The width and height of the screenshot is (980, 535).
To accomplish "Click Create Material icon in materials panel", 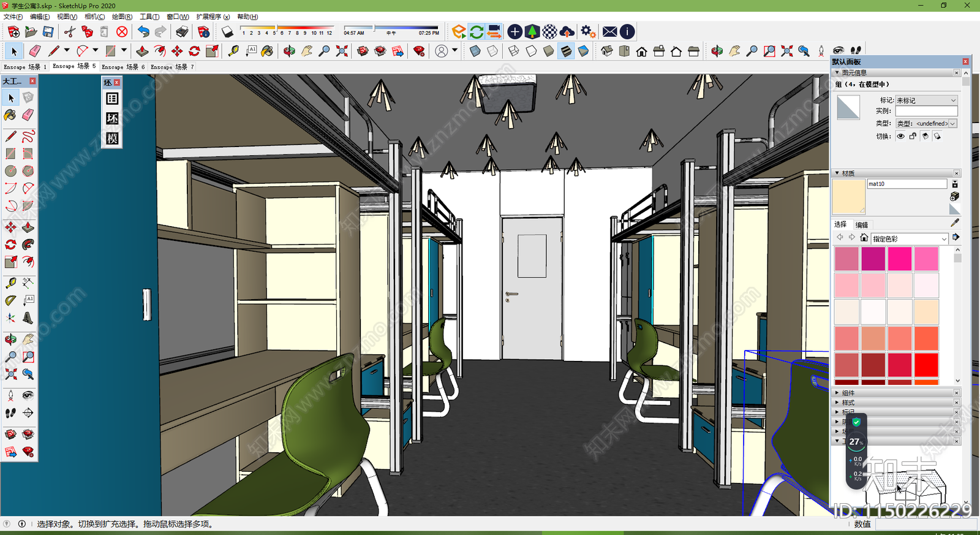I will pyautogui.click(x=954, y=196).
